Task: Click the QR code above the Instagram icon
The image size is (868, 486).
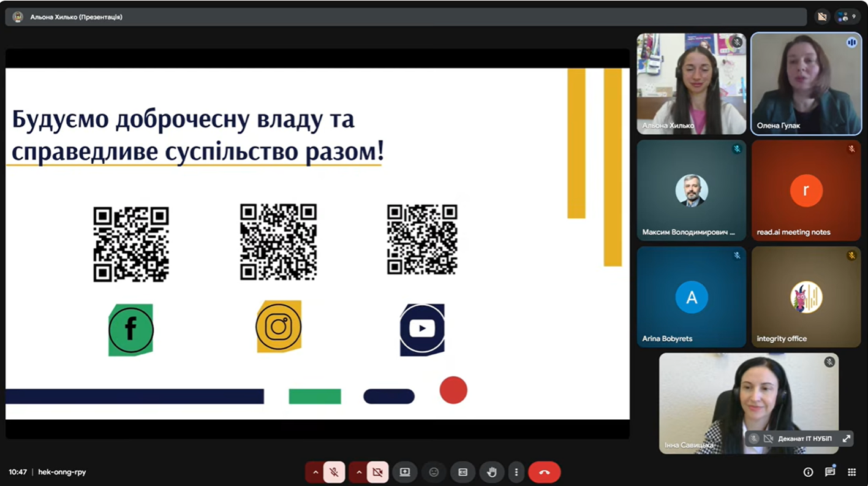Action: tap(278, 241)
